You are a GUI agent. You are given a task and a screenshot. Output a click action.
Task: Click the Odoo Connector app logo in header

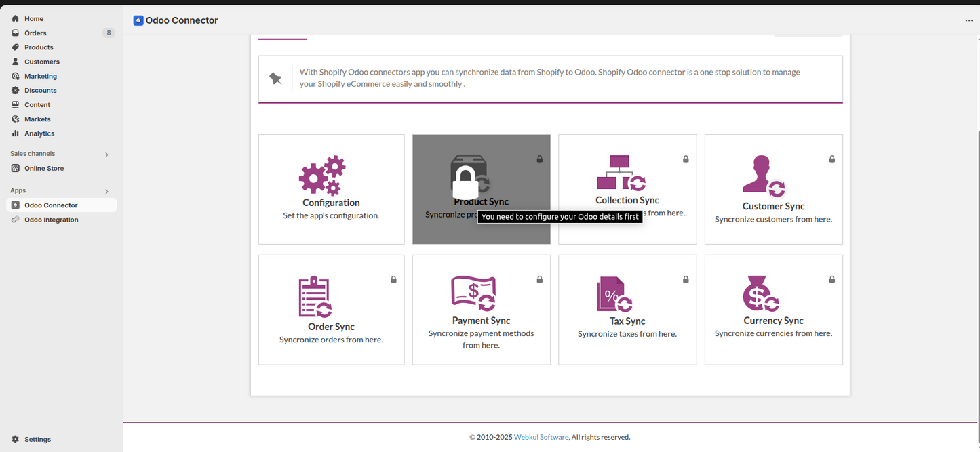point(138,20)
